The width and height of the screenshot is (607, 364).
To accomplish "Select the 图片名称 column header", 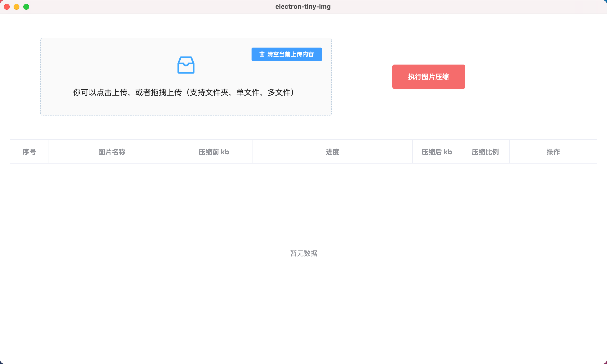I will [112, 152].
